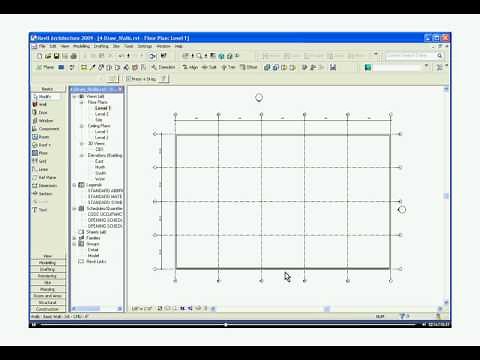Close the project browser panel

point(120,89)
